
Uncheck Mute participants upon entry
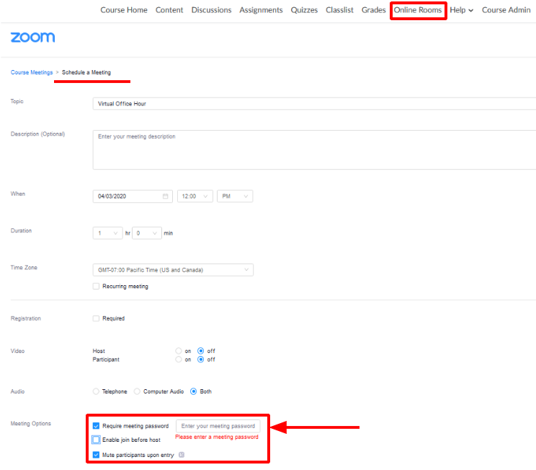coord(96,455)
